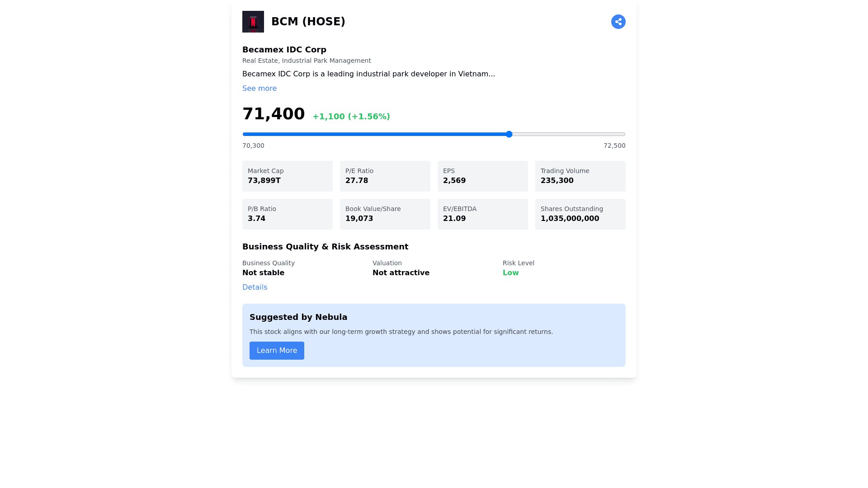Click the green +1,100 price change
Screen dimensions: 868x488
pyautogui.click(x=351, y=117)
